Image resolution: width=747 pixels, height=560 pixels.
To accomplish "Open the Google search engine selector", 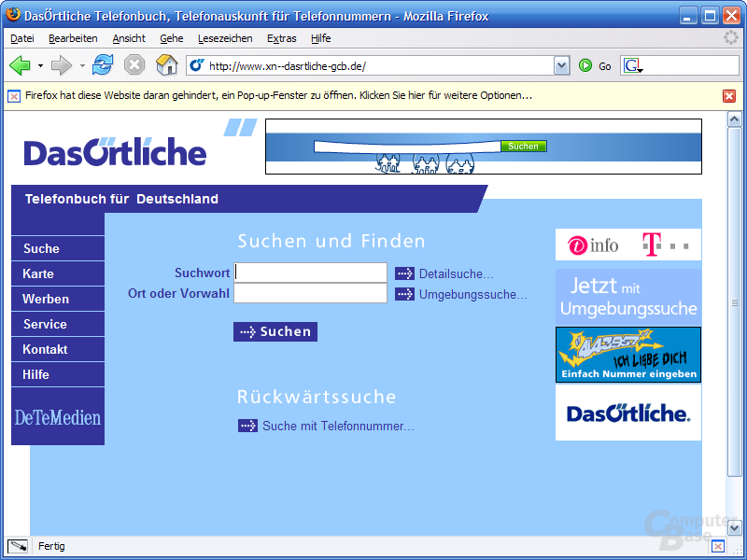I will point(633,65).
